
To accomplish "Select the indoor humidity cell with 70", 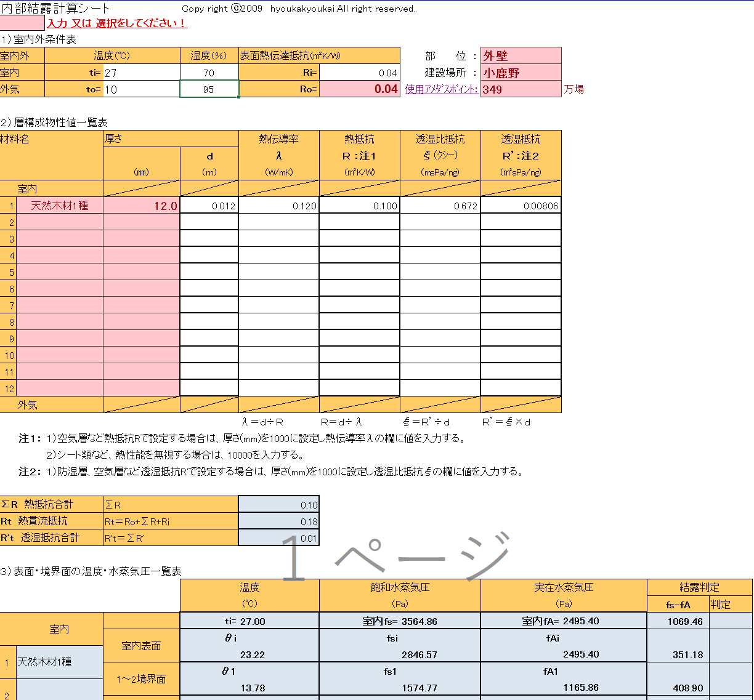I will pyautogui.click(x=209, y=73).
